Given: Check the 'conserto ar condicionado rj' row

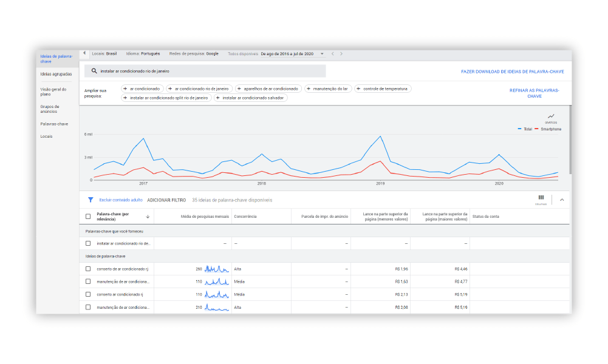Looking at the screenshot, I should pos(88,294).
